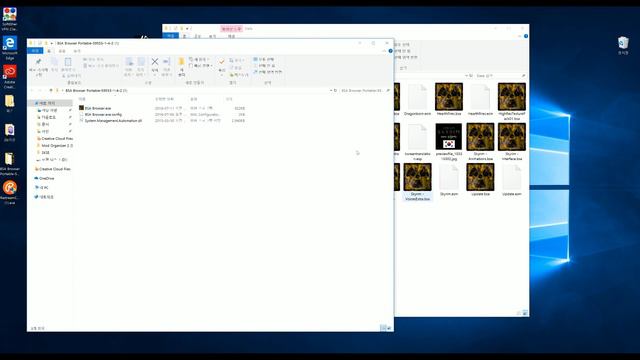This screenshot has height=360, width=640.
Task: Sort by the type column header
Action: click(194, 99)
